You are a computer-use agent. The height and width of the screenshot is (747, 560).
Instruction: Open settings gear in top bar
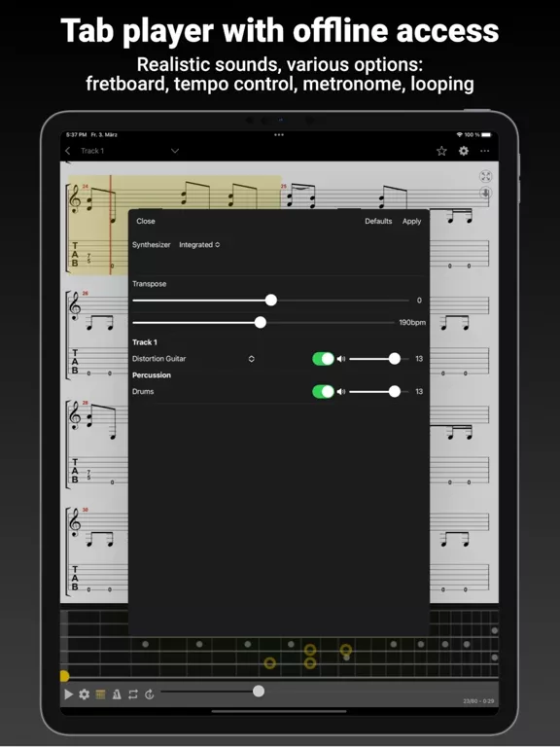click(464, 151)
